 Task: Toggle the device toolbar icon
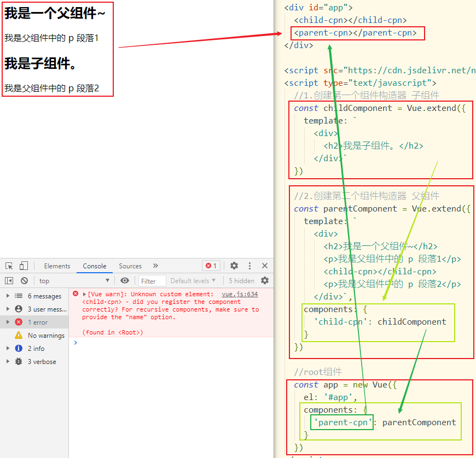(x=24, y=266)
